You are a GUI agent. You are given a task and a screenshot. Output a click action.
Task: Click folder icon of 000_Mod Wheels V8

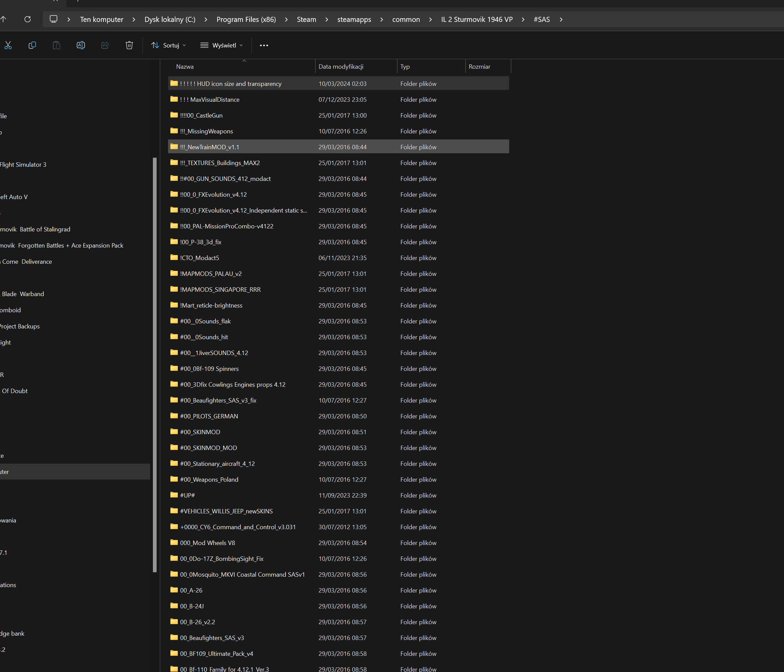tap(174, 542)
